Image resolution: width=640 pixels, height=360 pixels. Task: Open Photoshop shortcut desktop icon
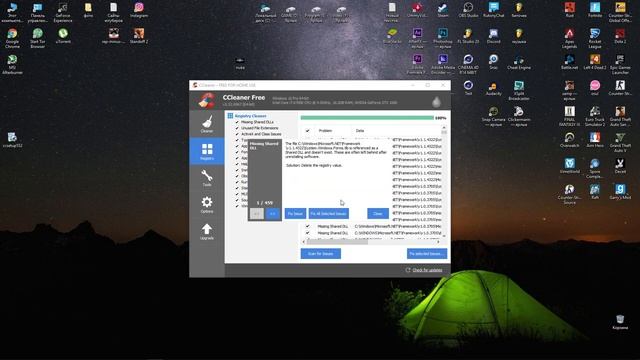tap(443, 38)
